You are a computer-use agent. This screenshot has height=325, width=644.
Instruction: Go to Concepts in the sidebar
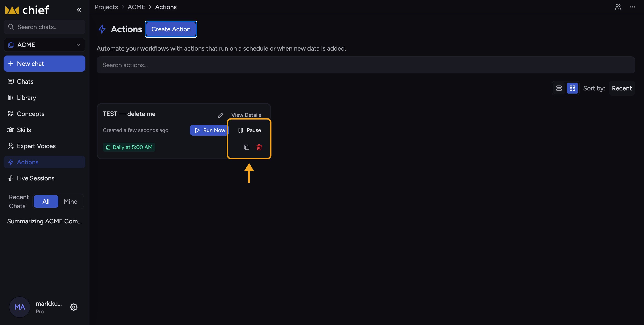tap(44, 114)
